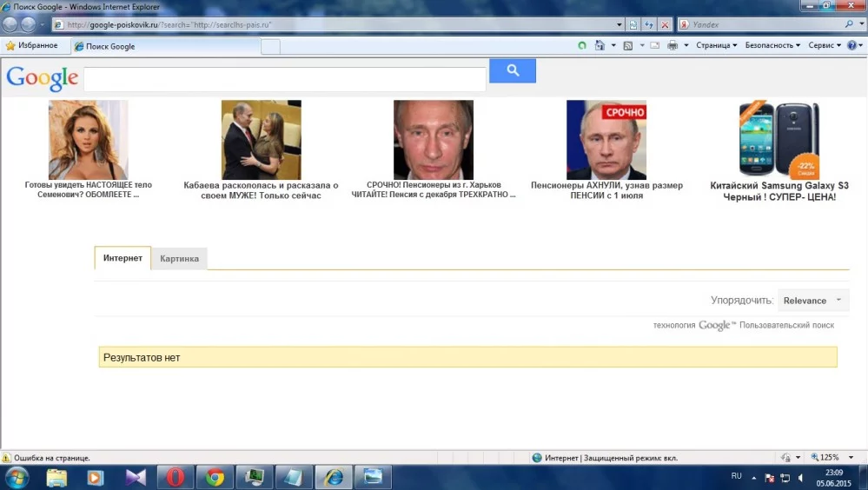Open the Кабаева ad thumbnail image
This screenshot has height=490, width=868.
click(x=262, y=140)
